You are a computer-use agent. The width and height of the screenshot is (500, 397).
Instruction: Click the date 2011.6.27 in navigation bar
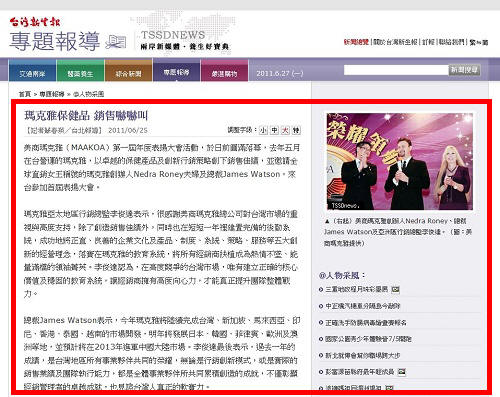[279, 73]
